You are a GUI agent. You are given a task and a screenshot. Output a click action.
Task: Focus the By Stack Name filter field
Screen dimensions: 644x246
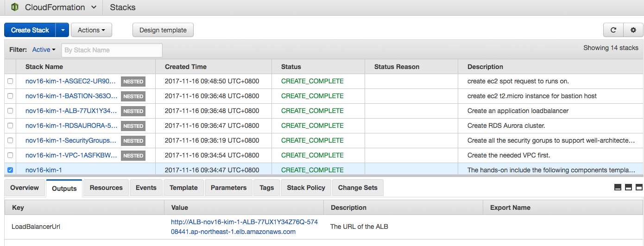click(112, 50)
